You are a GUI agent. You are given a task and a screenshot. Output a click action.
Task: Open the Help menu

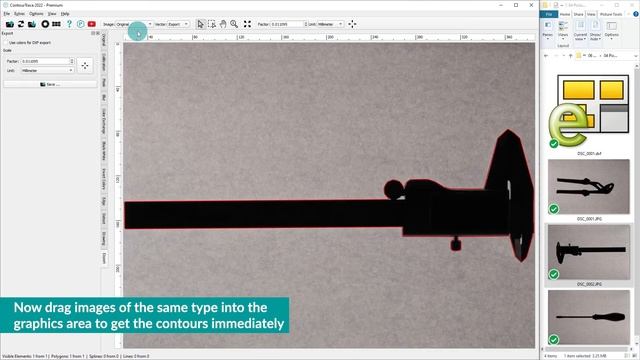(65, 14)
